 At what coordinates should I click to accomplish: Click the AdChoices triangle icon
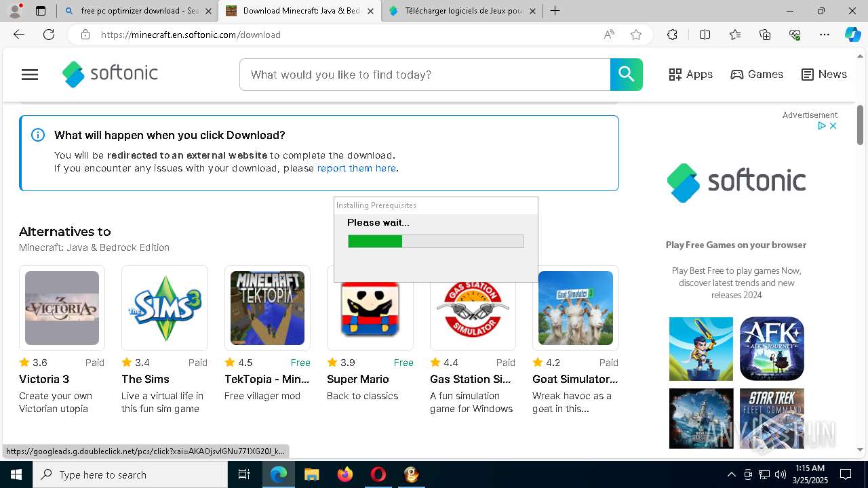click(x=821, y=125)
